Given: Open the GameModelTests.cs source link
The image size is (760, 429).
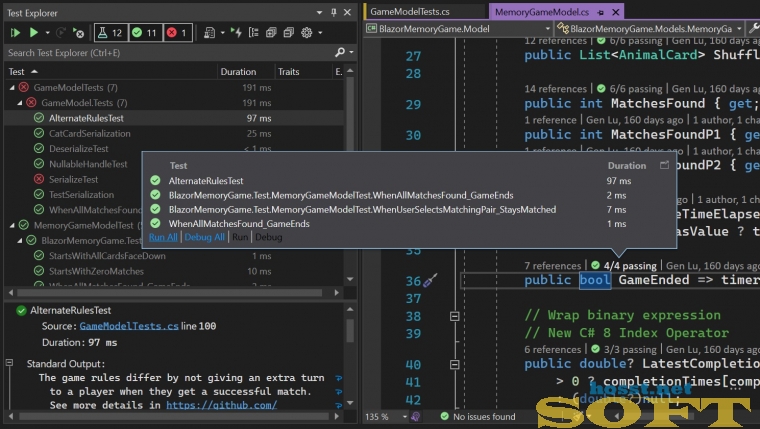Looking at the screenshot, I should pyautogui.click(x=129, y=326).
